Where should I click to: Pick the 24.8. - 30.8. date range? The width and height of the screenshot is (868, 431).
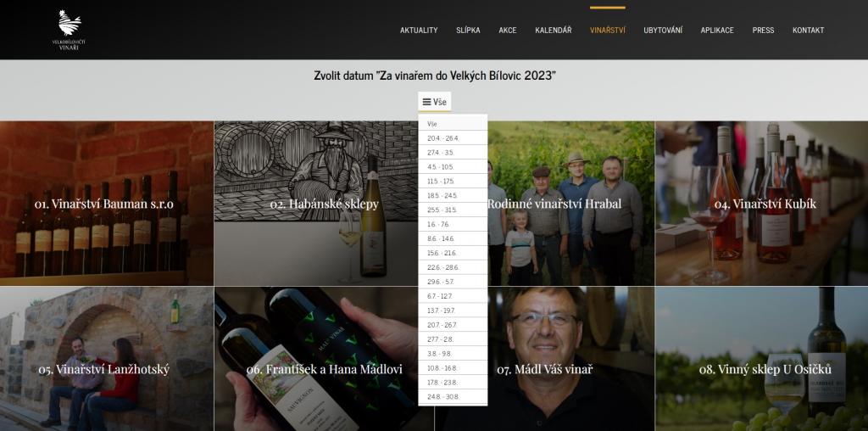click(x=453, y=397)
